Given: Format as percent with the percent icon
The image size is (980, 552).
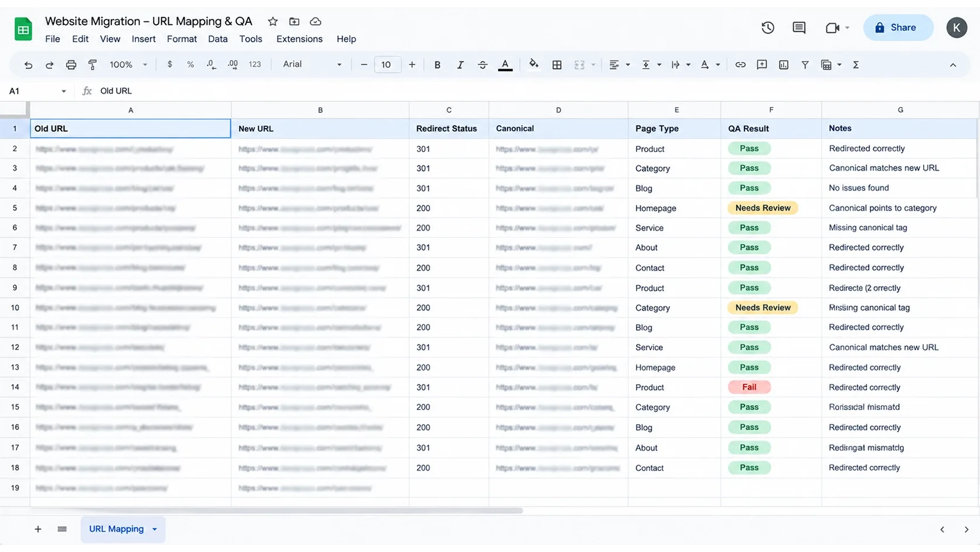Looking at the screenshot, I should 190,65.
